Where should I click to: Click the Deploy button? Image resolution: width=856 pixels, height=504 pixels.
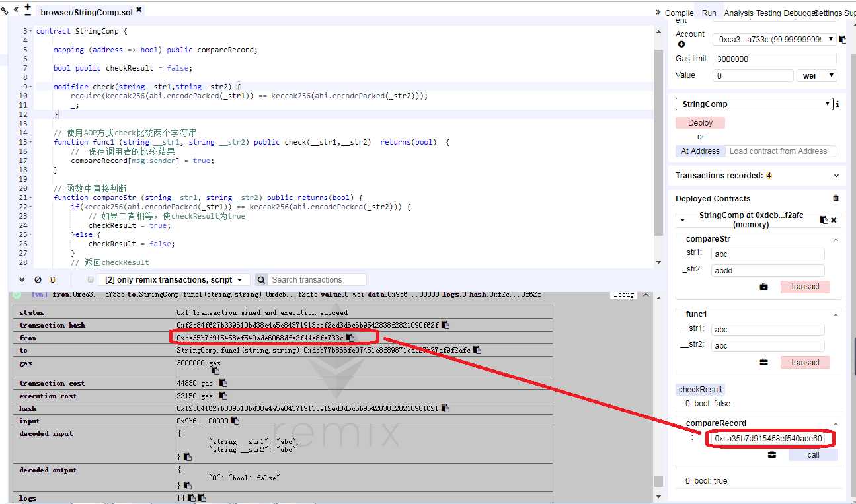[x=700, y=123]
